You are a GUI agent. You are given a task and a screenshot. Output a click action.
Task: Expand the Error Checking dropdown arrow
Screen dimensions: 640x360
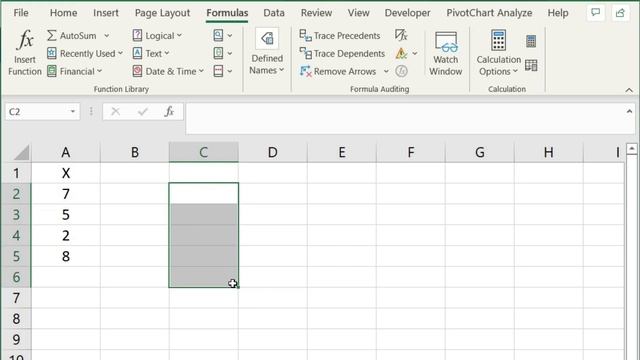(x=415, y=53)
